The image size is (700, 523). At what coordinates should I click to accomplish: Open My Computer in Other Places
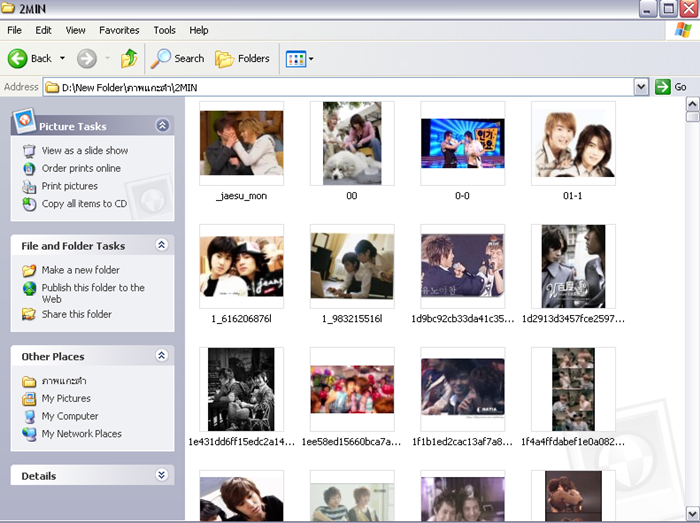[70, 416]
